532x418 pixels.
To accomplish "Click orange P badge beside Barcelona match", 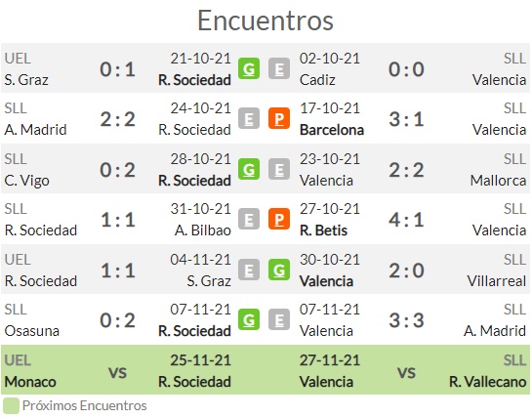I will point(279,118).
